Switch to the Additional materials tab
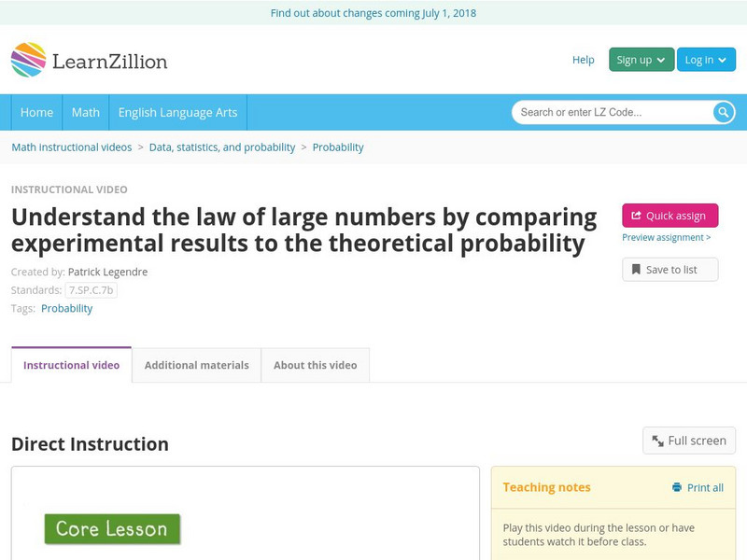This screenshot has height=560, width=747. pos(196,365)
